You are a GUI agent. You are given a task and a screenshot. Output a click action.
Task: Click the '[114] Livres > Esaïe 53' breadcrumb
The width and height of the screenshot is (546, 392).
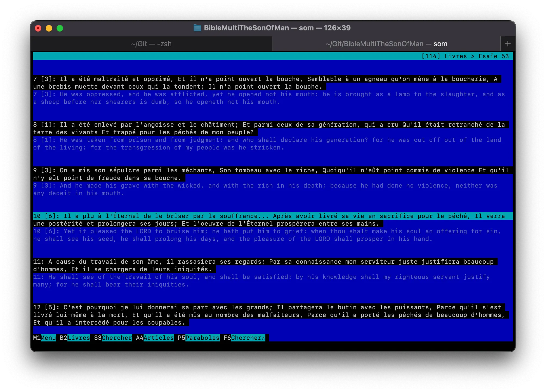(465, 56)
